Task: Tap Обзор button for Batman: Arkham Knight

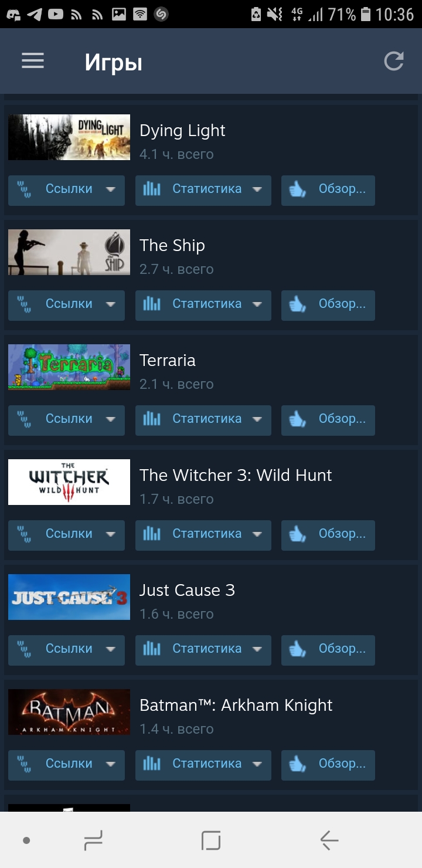Action: [x=328, y=765]
